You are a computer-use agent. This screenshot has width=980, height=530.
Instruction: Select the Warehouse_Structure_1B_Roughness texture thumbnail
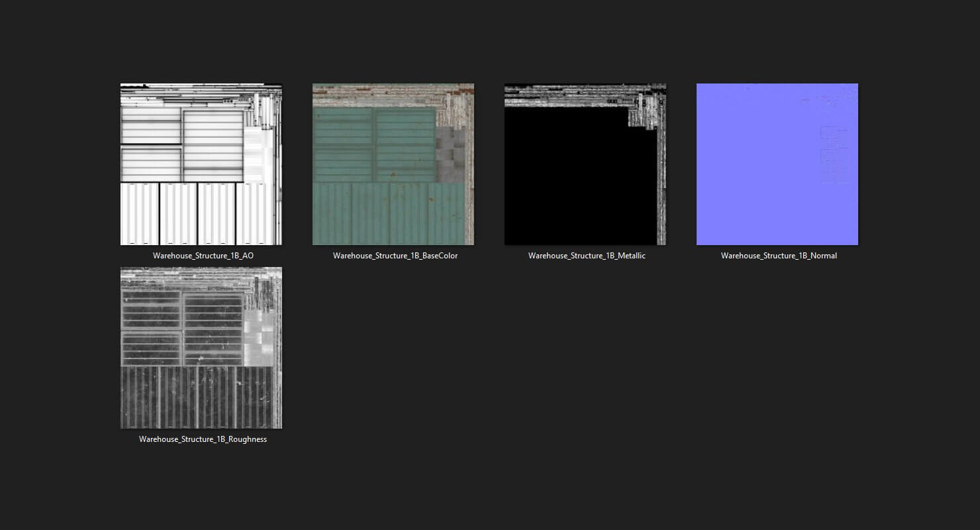tap(201, 348)
